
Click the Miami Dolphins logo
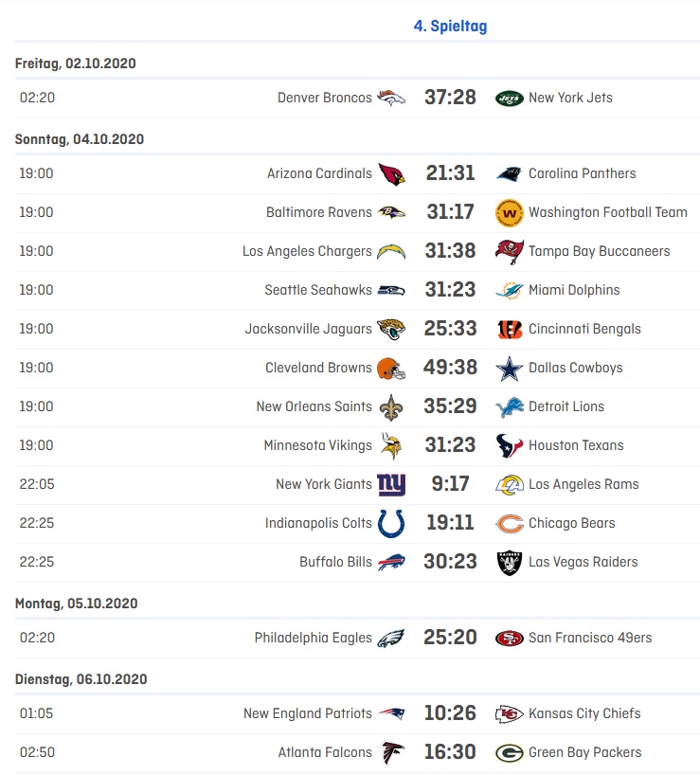coord(510,291)
